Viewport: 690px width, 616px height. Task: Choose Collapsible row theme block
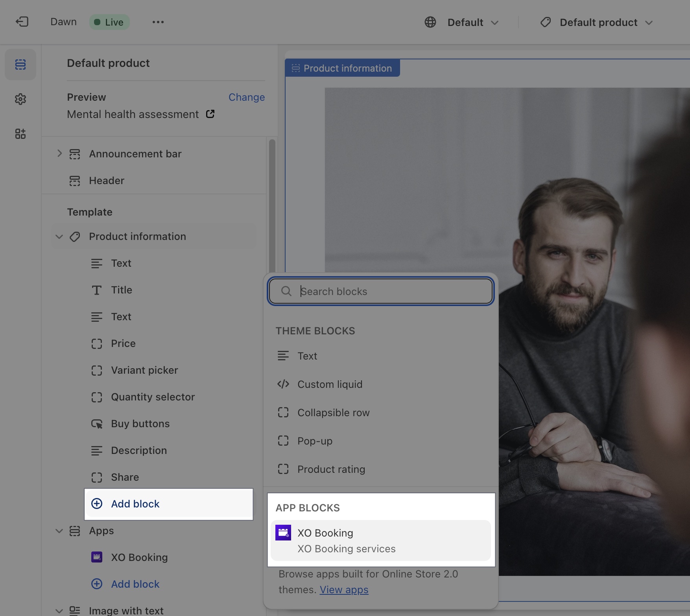click(333, 413)
